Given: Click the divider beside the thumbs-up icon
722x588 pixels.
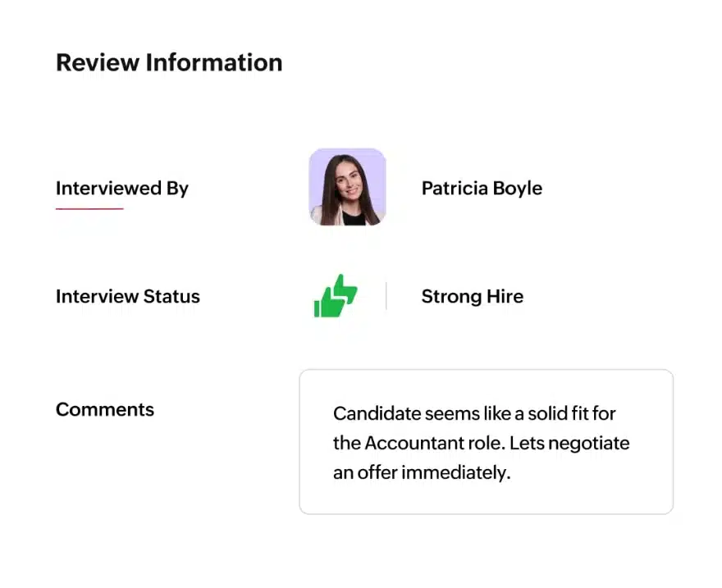Looking at the screenshot, I should (x=386, y=296).
